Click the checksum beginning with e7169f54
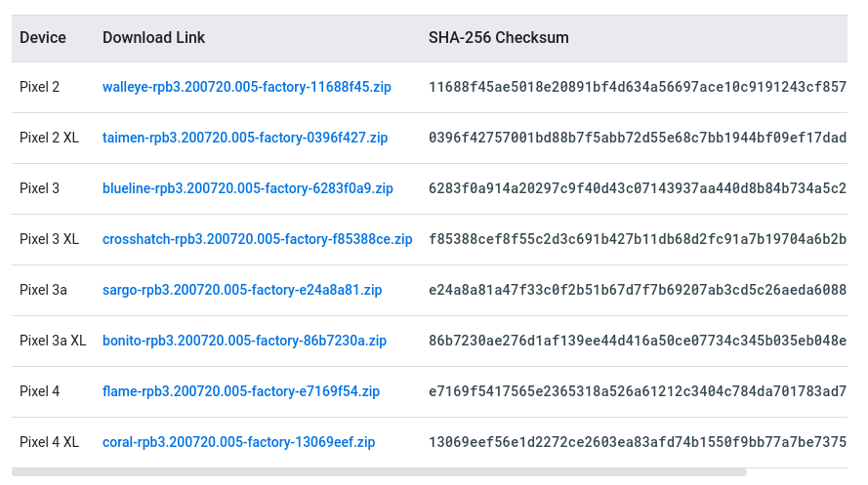The image size is (868, 485). [x=637, y=391]
